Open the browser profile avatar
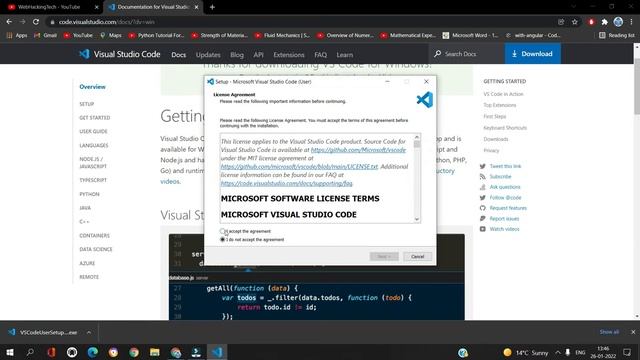640x360 pixels. pos(618,22)
